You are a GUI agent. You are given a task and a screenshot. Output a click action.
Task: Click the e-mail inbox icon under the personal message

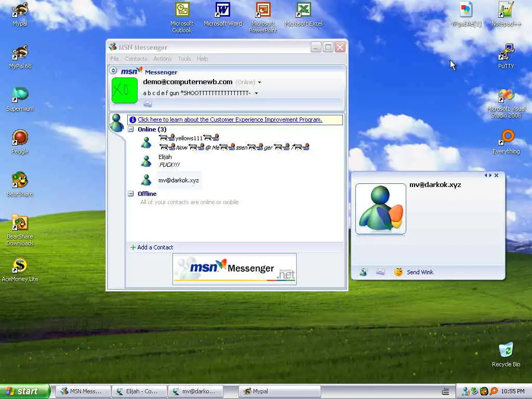pyautogui.click(x=148, y=104)
